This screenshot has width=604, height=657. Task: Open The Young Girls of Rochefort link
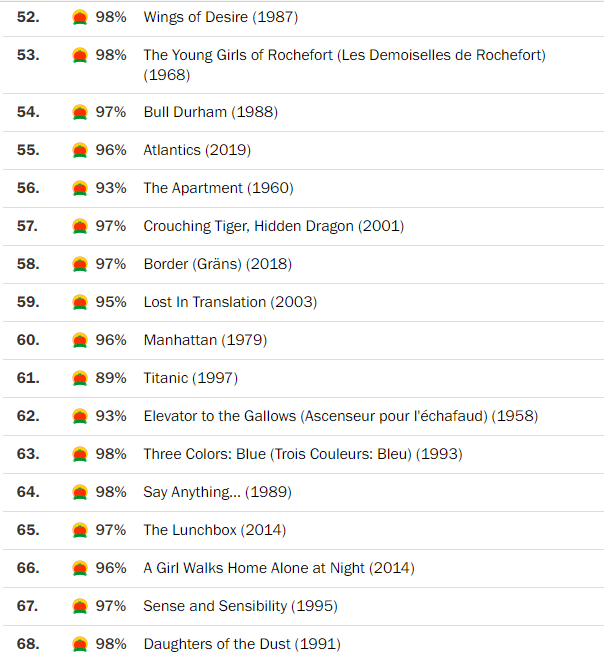(x=344, y=55)
